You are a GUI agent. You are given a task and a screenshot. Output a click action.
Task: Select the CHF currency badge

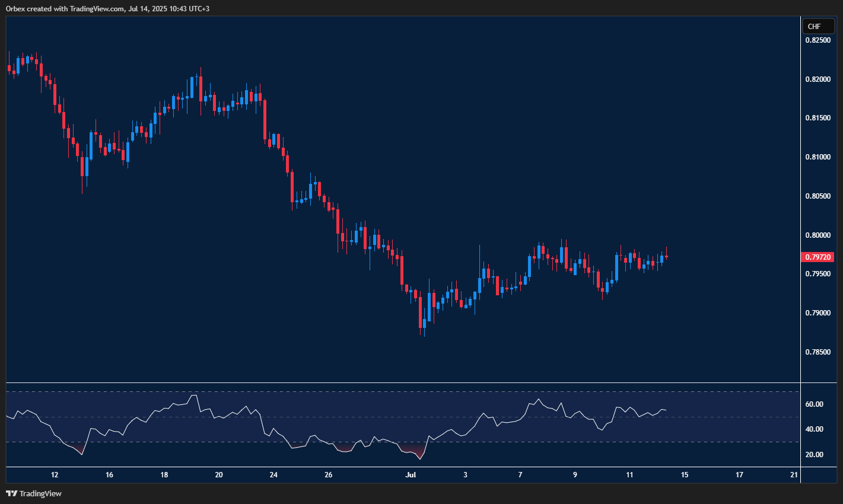pyautogui.click(x=818, y=26)
